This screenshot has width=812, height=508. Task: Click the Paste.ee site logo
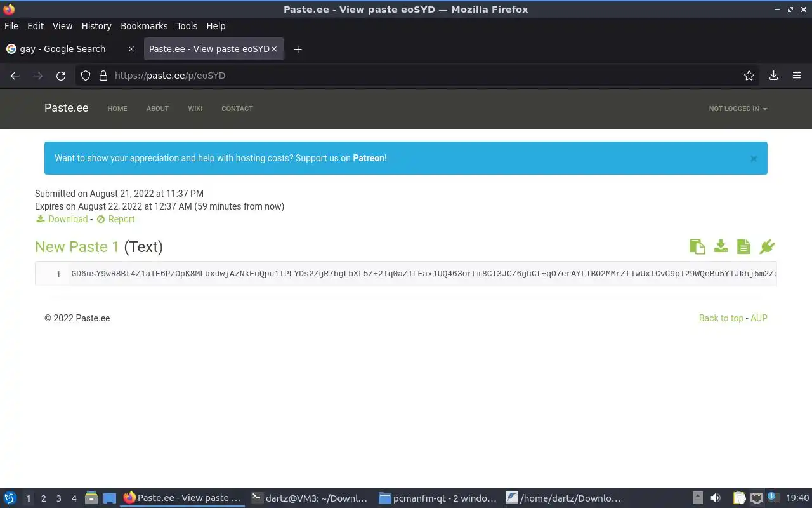pos(66,108)
